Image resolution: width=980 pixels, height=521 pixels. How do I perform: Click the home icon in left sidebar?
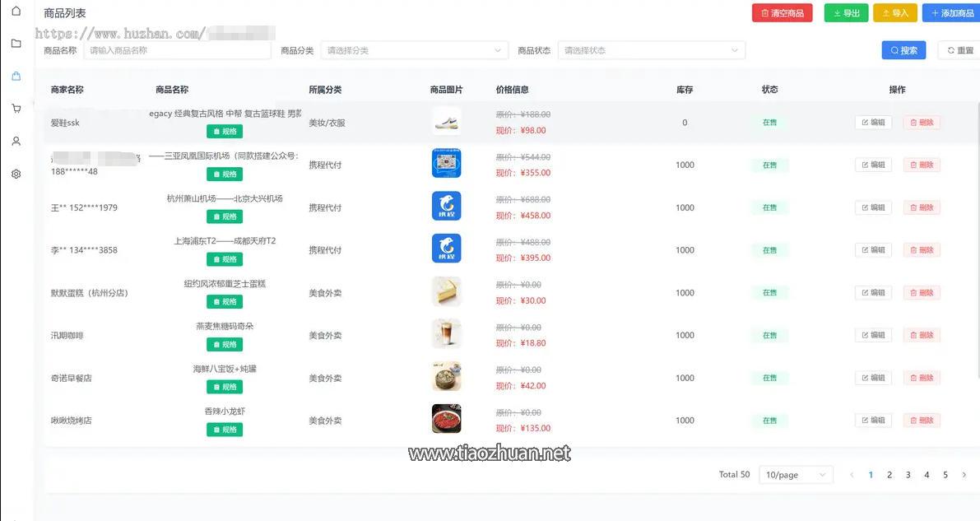[x=16, y=12]
